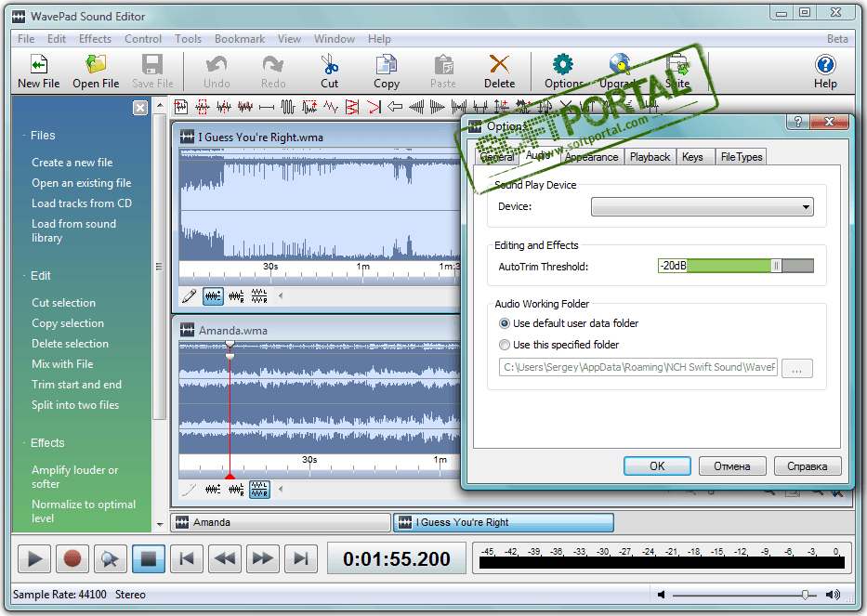This screenshot has height=616, width=867.
Task: Click the AutoTrim Threshold slider handle
Action: [x=776, y=266]
